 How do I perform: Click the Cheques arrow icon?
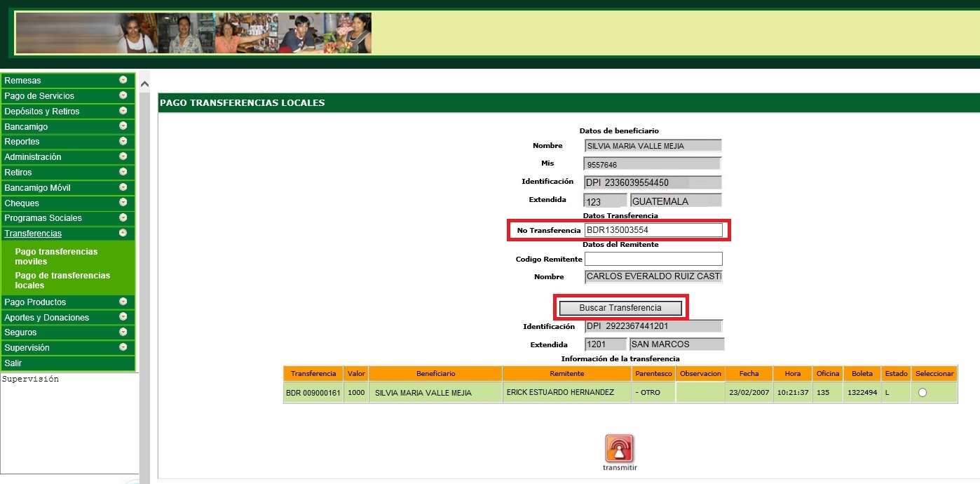pyautogui.click(x=123, y=203)
